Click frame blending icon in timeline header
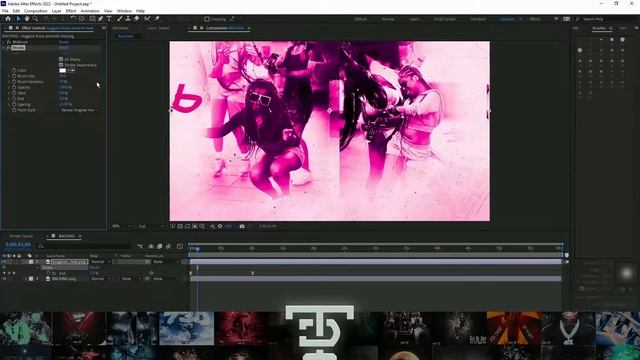This screenshot has width=640, height=360. pyautogui.click(x=160, y=246)
